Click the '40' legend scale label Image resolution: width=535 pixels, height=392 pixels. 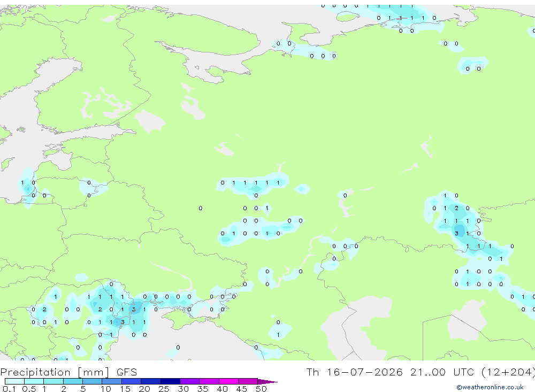tap(222, 389)
